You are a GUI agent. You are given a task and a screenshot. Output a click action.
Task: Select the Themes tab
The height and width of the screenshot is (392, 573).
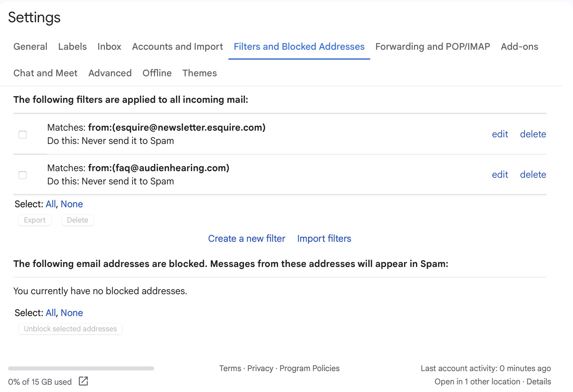[200, 73]
